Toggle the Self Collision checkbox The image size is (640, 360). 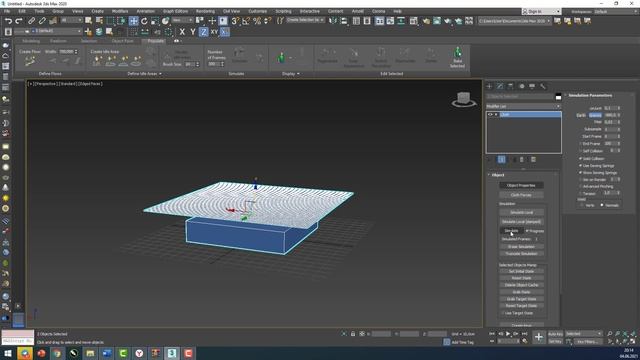(580, 151)
